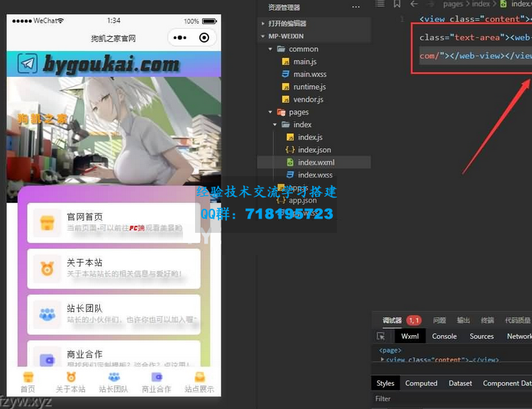Open the explorer more-actions ellipsis
532x409 pixels.
[x=355, y=7]
